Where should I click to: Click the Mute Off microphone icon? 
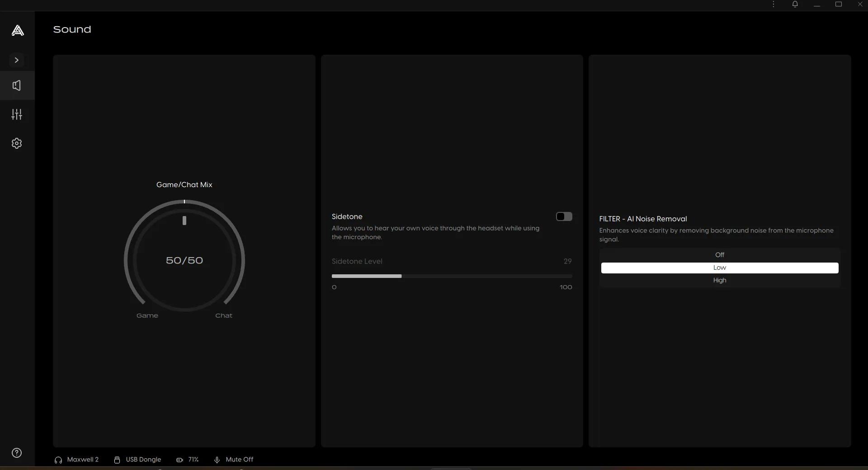(217, 460)
